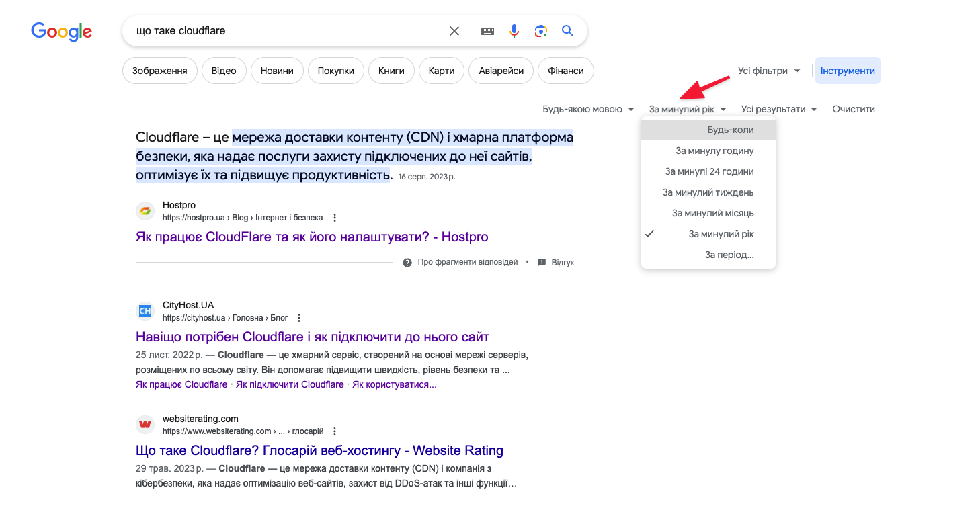The width and height of the screenshot is (980, 506).
Task: Select За минулий місяць option
Action: (x=708, y=213)
